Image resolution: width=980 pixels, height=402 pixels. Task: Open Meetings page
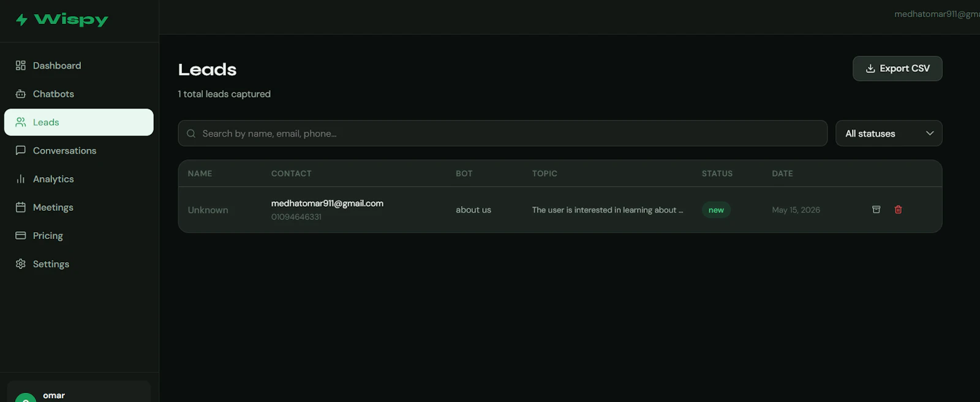pyautogui.click(x=79, y=207)
